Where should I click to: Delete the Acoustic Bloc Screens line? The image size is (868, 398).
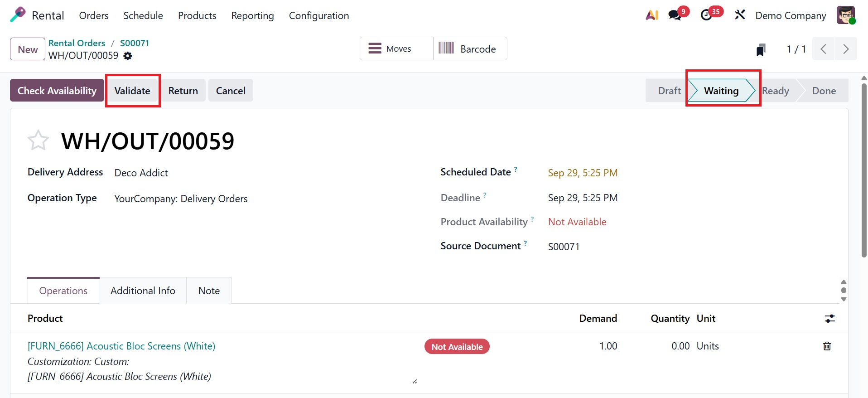(x=827, y=346)
